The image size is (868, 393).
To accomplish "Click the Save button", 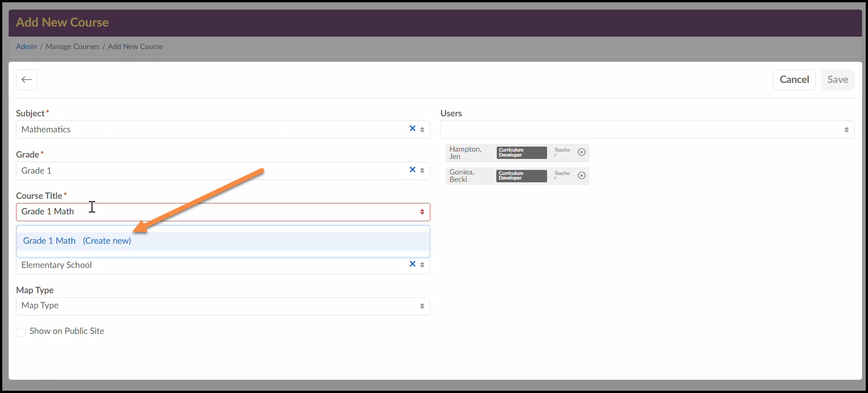I will (x=837, y=80).
